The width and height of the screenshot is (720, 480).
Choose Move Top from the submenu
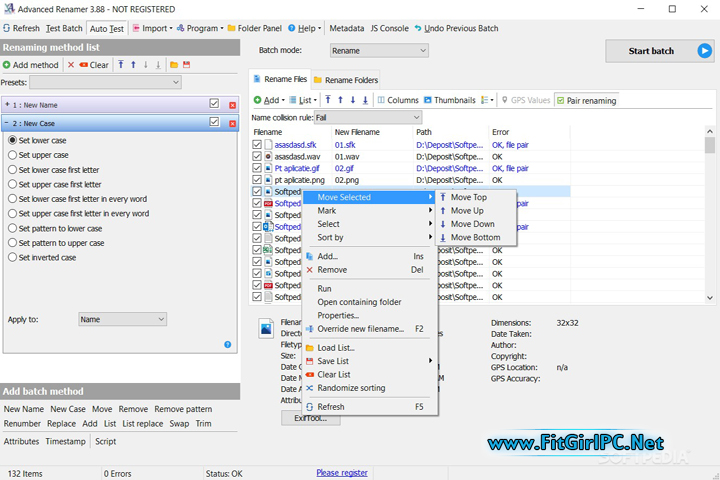468,197
